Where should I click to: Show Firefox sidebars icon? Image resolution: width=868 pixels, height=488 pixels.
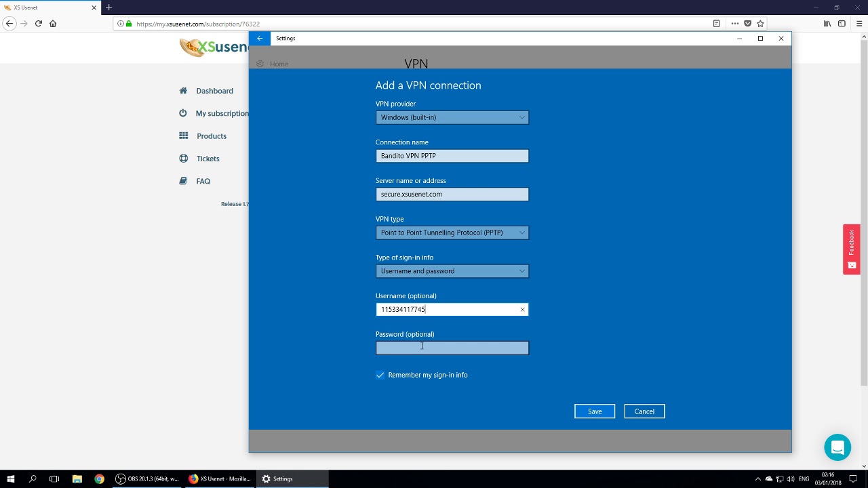pos(842,24)
